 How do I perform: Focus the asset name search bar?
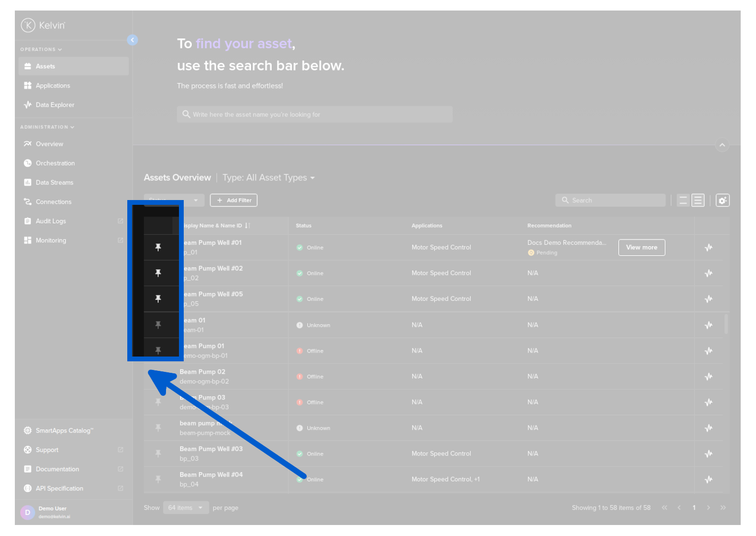(314, 115)
